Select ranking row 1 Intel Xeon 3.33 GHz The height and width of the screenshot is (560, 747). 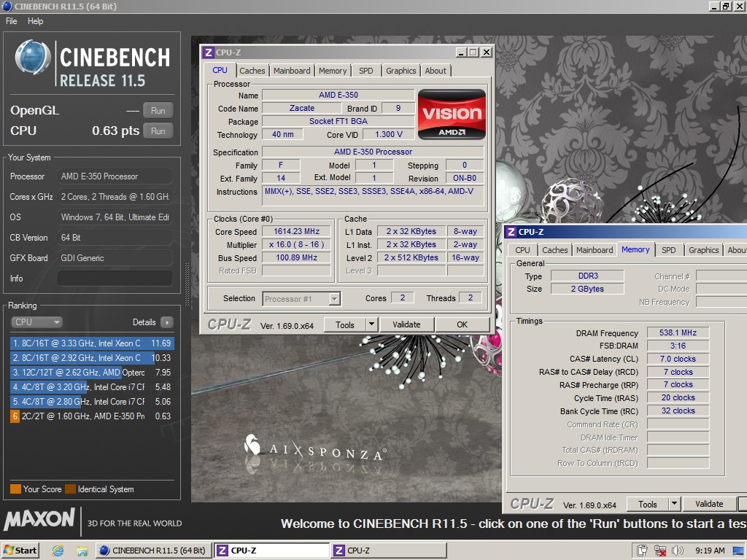(92, 343)
